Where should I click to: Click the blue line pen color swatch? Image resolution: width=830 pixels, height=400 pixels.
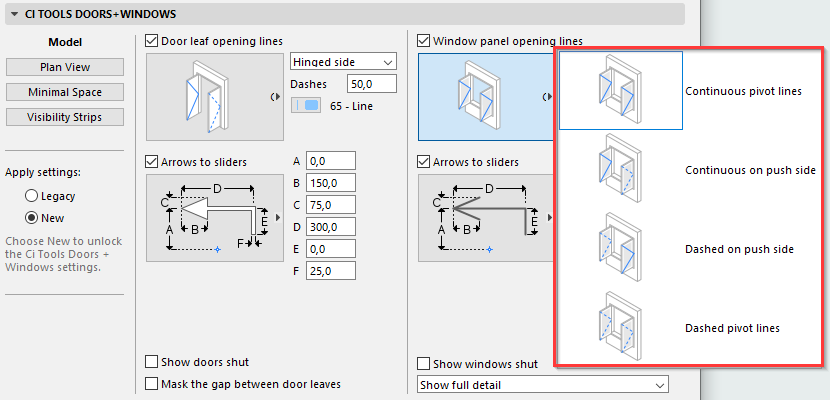(x=311, y=105)
